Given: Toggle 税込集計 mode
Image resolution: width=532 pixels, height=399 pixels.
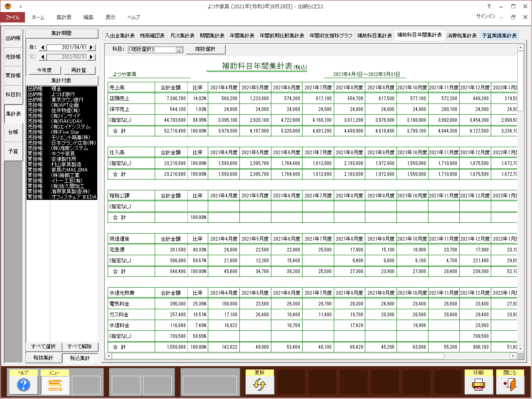Looking at the screenshot, I should click(x=80, y=358).
